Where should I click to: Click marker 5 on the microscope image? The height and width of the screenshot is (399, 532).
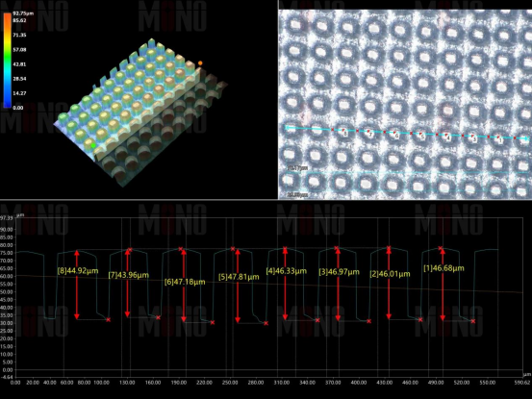(x=421, y=137)
